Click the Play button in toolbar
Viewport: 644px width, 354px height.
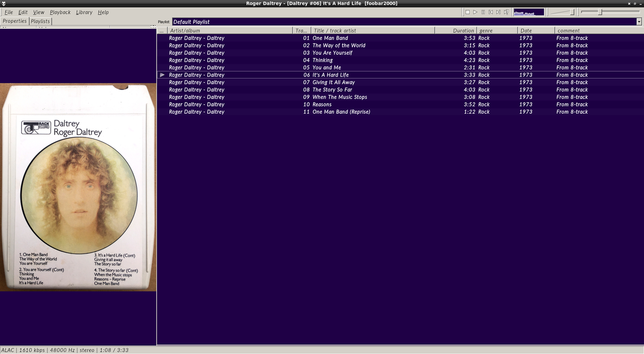click(475, 12)
